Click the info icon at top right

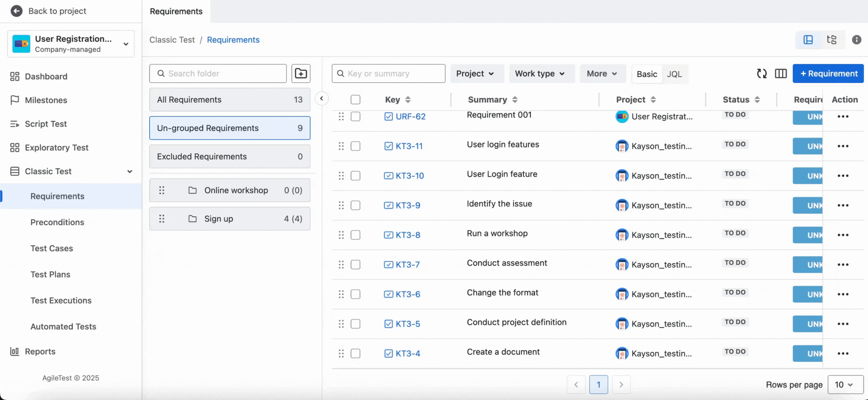pyautogui.click(x=857, y=40)
